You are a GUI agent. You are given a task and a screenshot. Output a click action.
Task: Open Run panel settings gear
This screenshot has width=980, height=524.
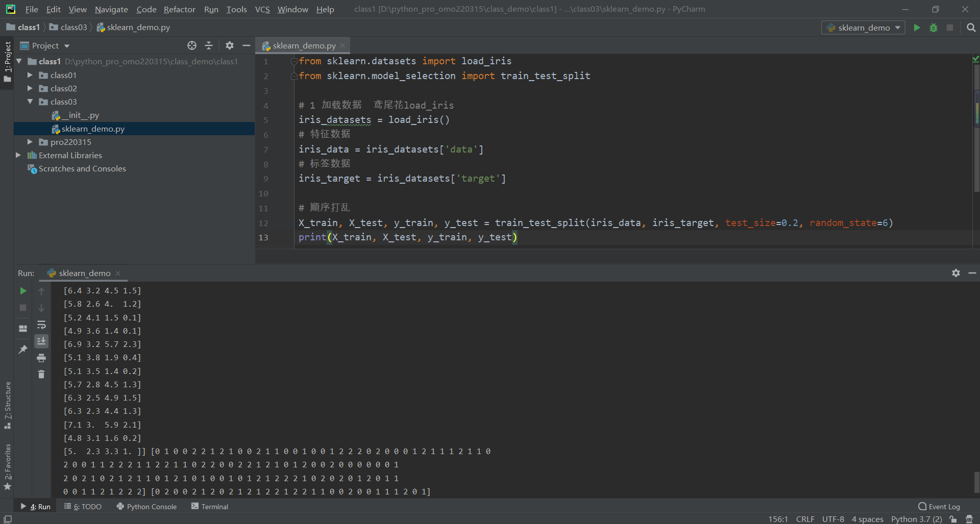pos(956,273)
